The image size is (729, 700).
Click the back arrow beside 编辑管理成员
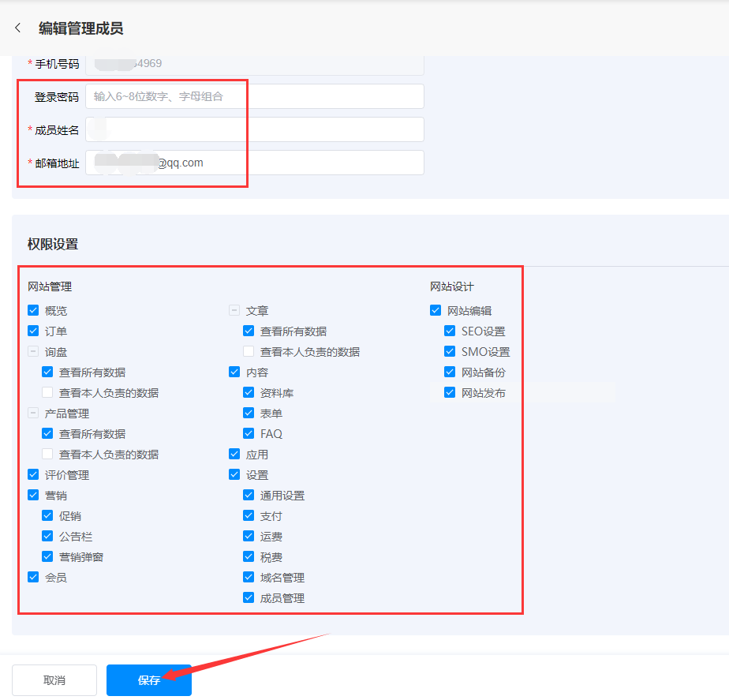click(x=18, y=28)
